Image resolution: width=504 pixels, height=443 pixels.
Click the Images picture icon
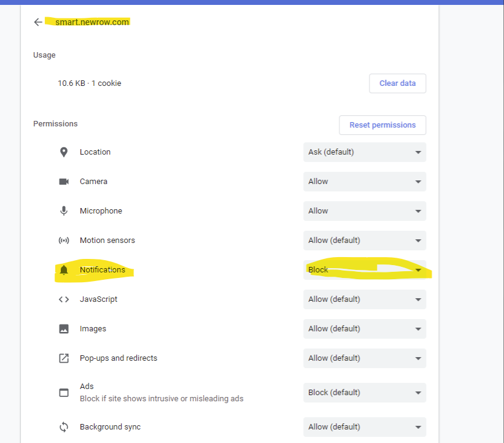pyautogui.click(x=64, y=329)
